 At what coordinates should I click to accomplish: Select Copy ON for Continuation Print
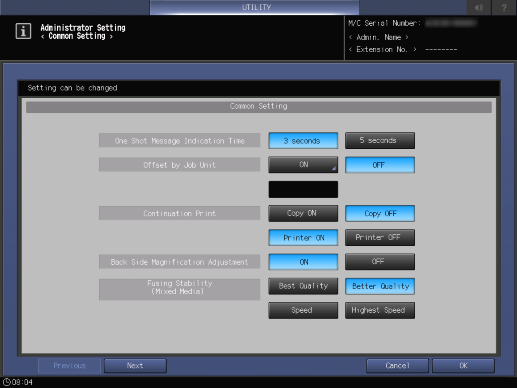(x=303, y=213)
